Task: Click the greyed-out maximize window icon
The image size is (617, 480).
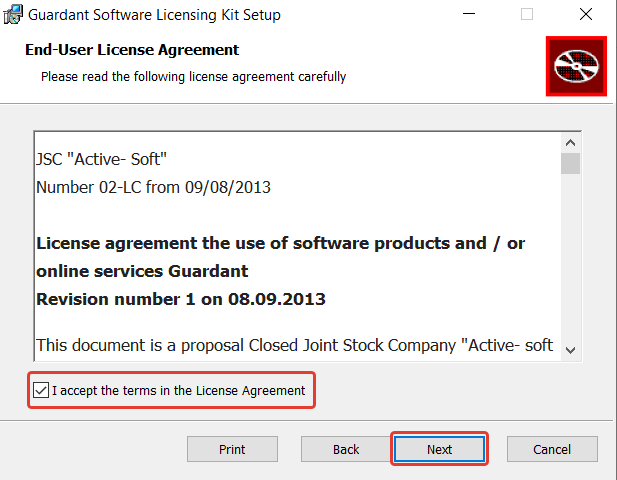Action: (x=527, y=15)
